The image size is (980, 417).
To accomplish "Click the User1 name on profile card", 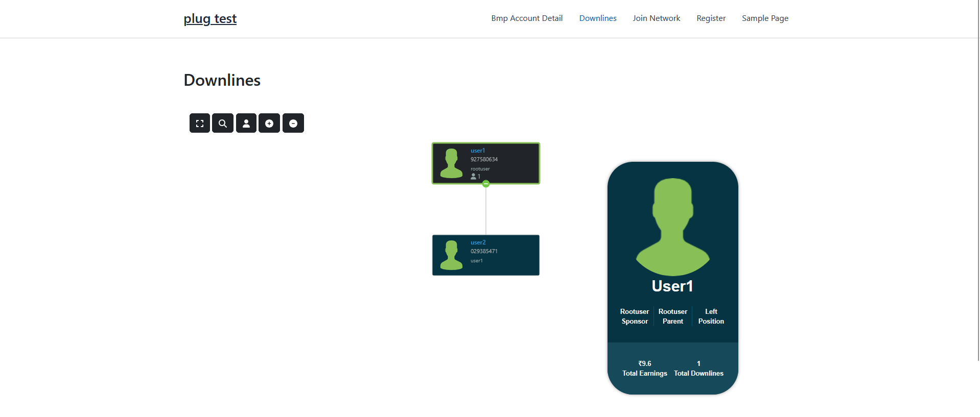I will pyautogui.click(x=672, y=286).
